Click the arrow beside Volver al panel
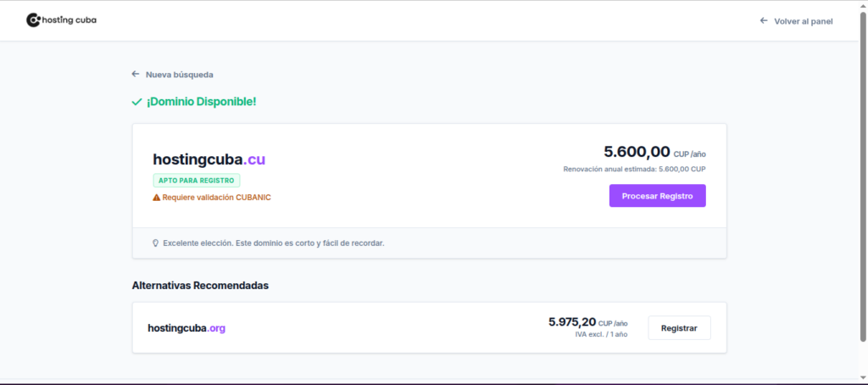868x385 pixels. point(763,20)
